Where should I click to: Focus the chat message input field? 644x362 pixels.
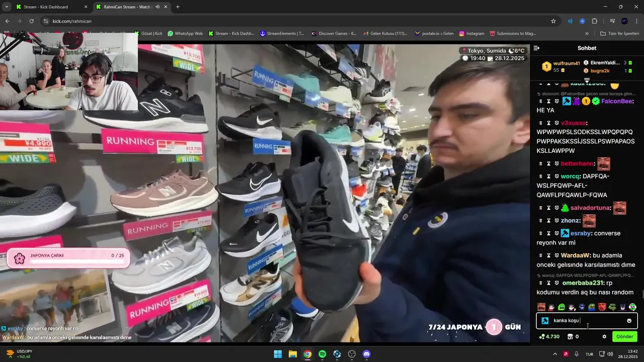pyautogui.click(x=587, y=321)
